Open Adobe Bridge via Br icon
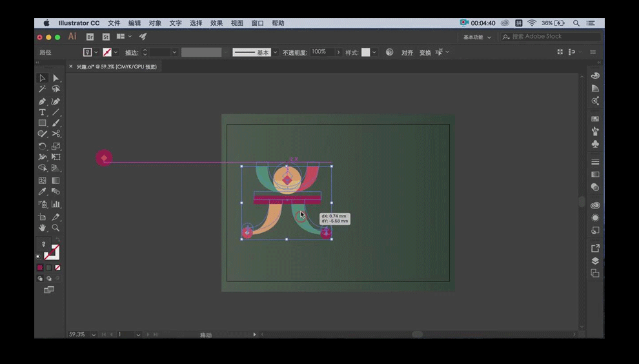Image resolution: width=639 pixels, height=364 pixels. pos(90,37)
